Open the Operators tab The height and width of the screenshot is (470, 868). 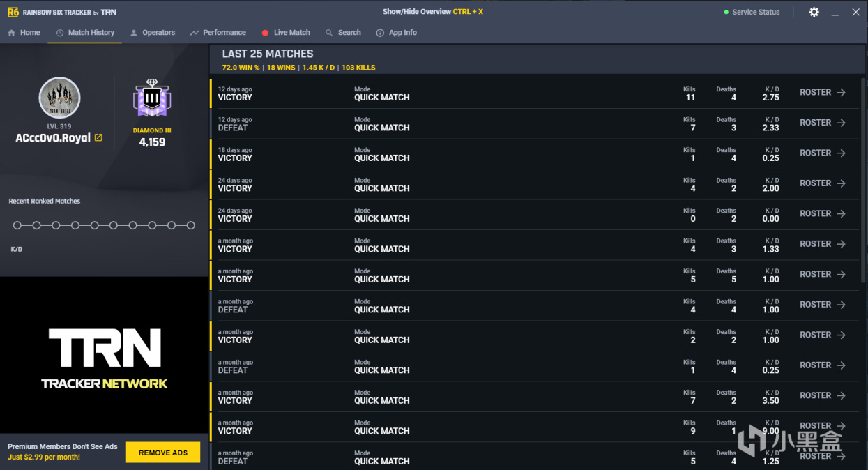(153, 33)
